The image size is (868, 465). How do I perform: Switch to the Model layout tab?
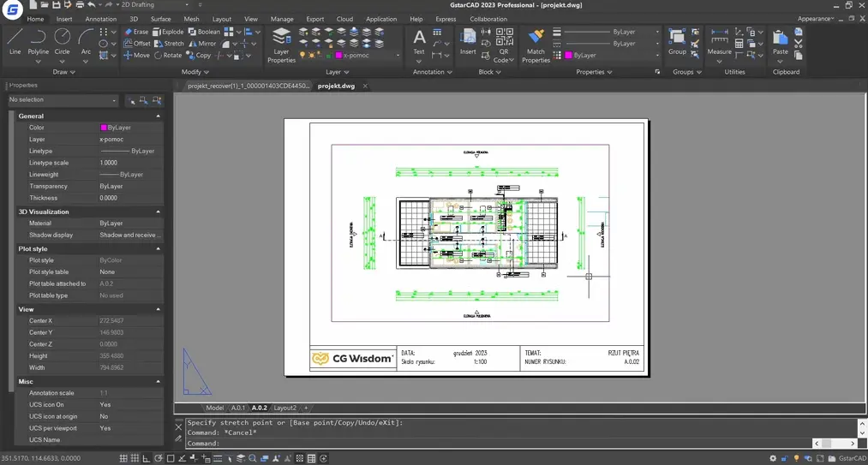coord(215,408)
